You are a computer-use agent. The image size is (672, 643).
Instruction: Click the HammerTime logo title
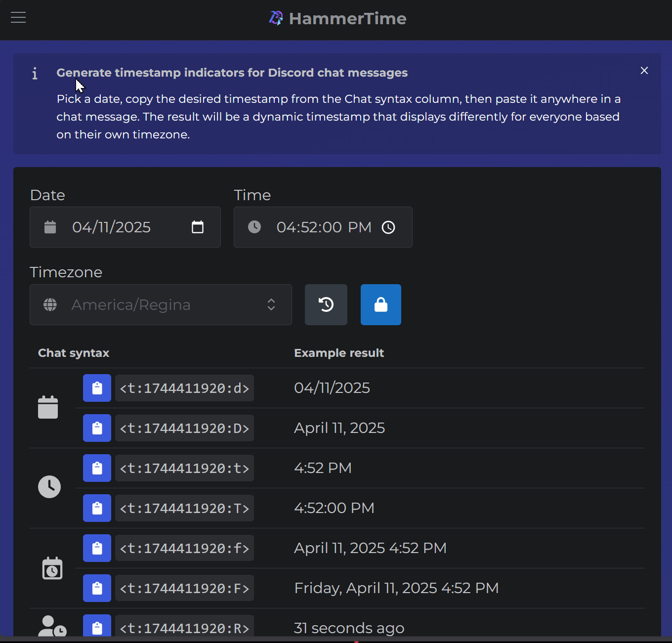coord(338,19)
